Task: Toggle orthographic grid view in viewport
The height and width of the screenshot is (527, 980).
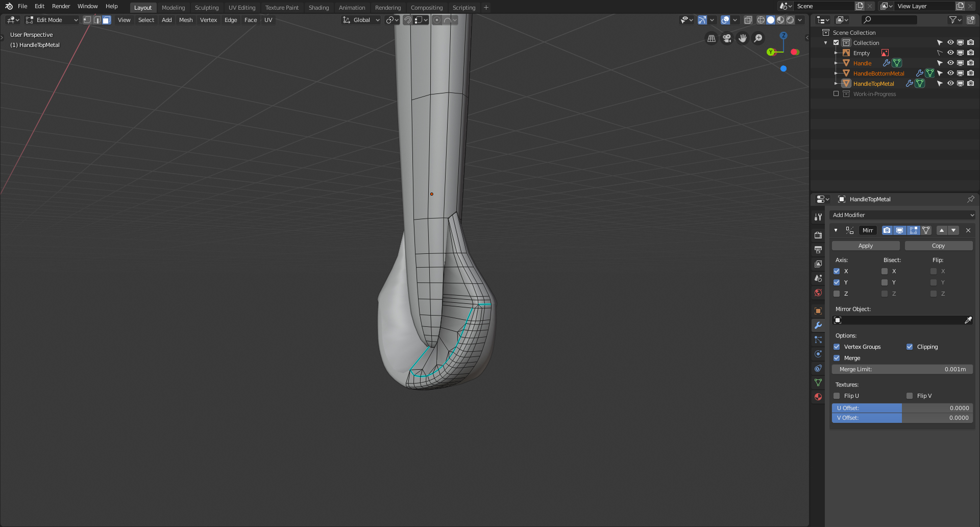Action: click(711, 38)
